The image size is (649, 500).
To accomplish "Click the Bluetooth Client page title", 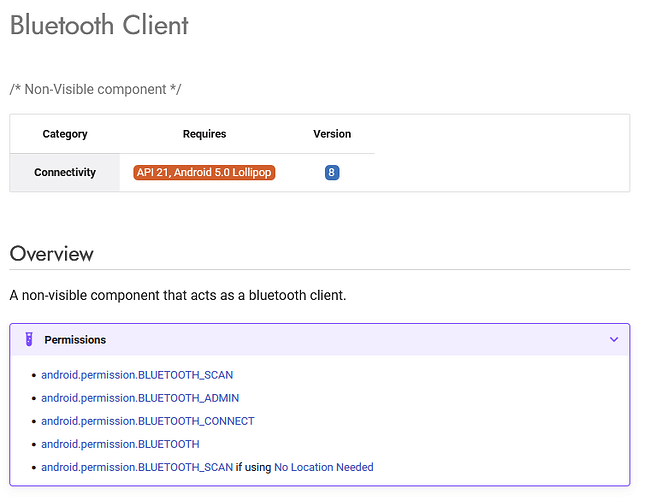I will click(99, 25).
